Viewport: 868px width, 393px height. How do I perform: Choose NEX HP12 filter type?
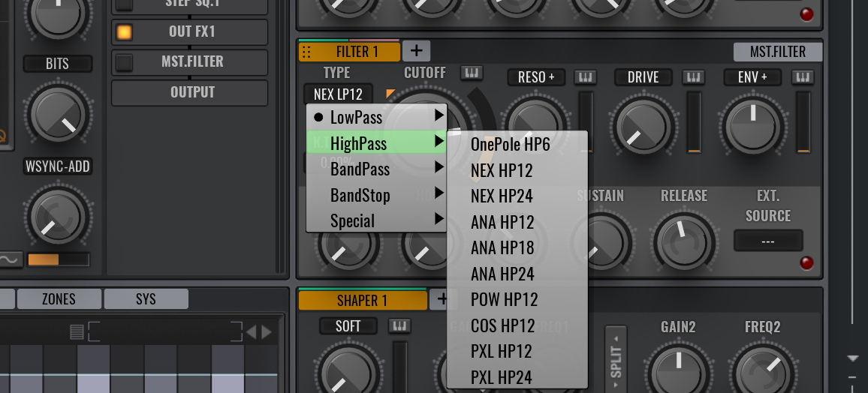point(517,170)
